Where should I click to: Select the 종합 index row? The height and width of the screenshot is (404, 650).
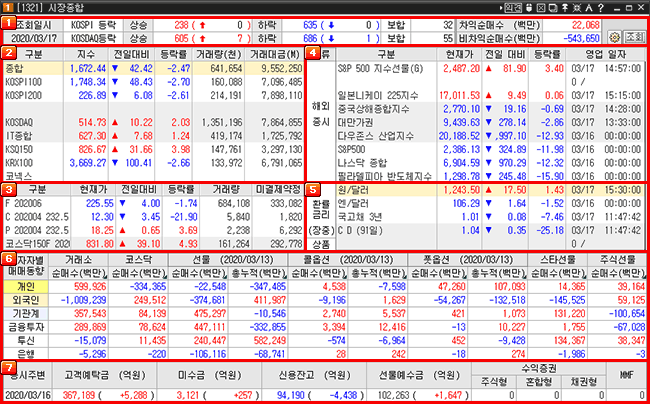point(153,68)
